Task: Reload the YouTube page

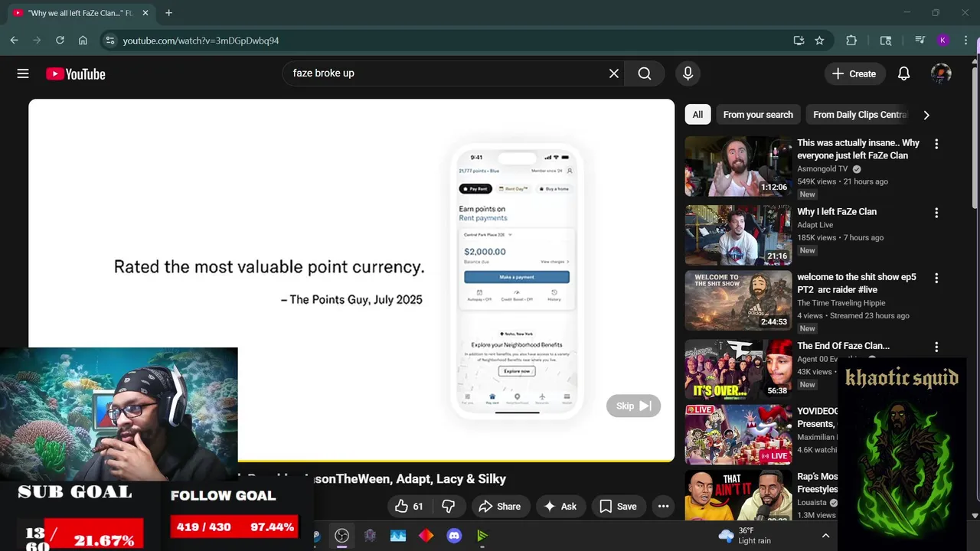Action: point(60,41)
